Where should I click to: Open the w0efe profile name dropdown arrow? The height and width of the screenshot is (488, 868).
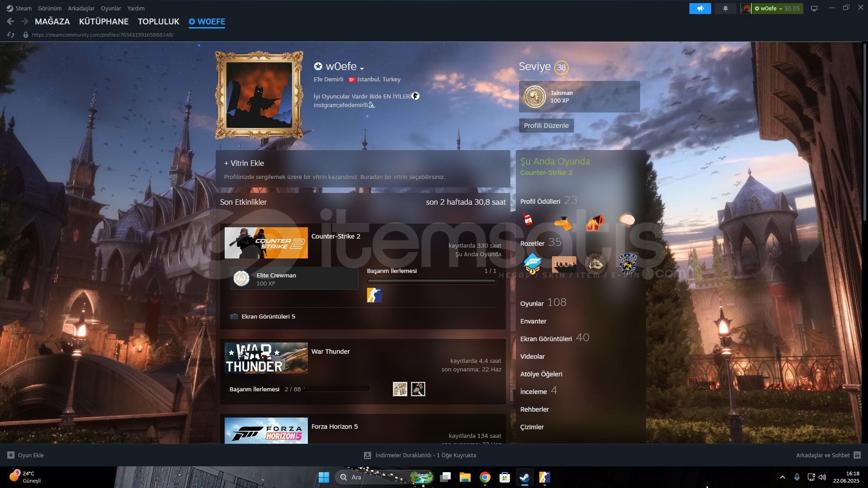click(362, 69)
